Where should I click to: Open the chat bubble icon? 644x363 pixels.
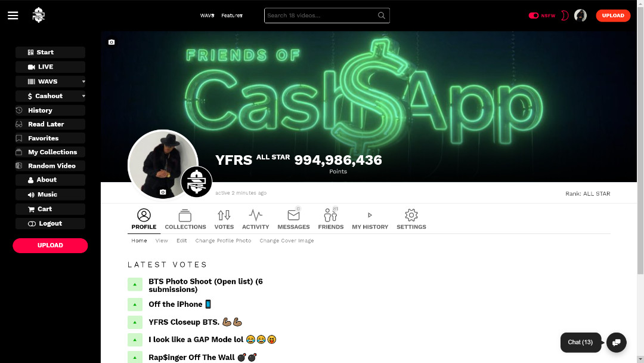tap(616, 343)
